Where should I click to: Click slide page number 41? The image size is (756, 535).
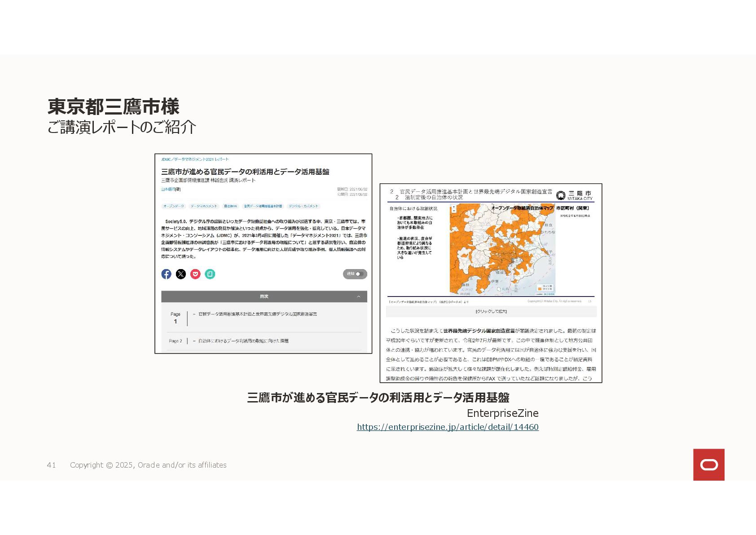pyautogui.click(x=51, y=465)
